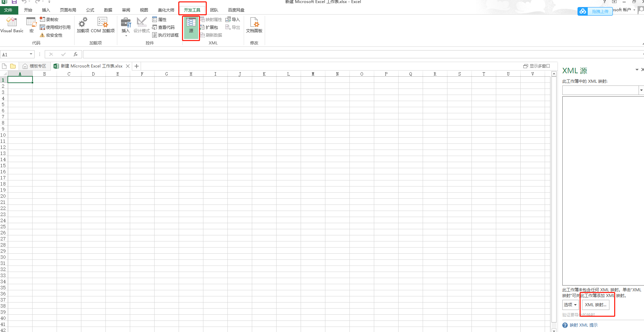Click the Insert Function fx icon
The image size is (644, 332).
pyautogui.click(x=76, y=54)
